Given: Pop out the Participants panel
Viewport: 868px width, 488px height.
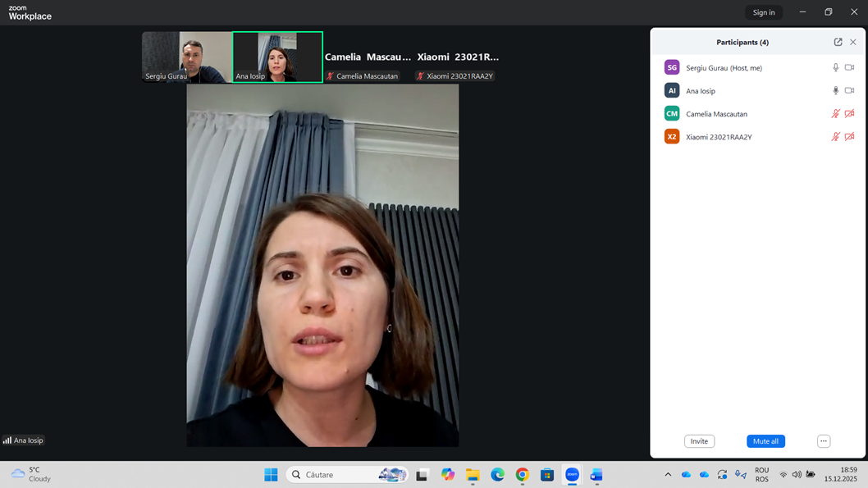Looking at the screenshot, I should (838, 42).
